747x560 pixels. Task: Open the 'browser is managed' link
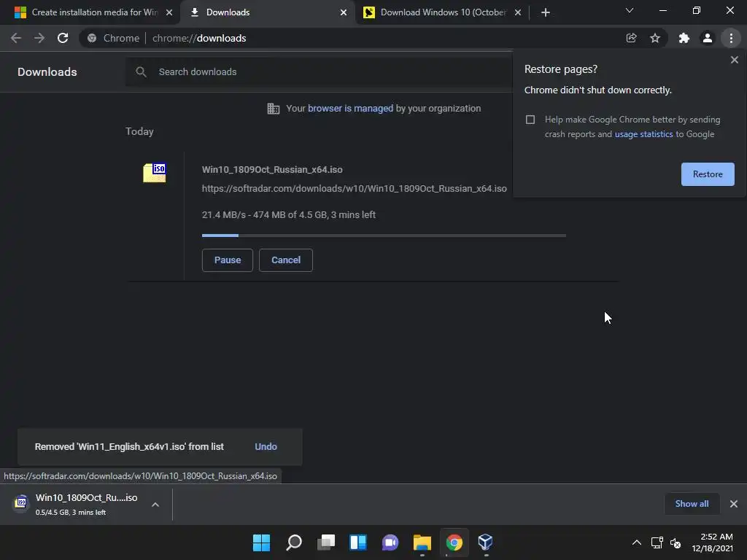coord(351,109)
